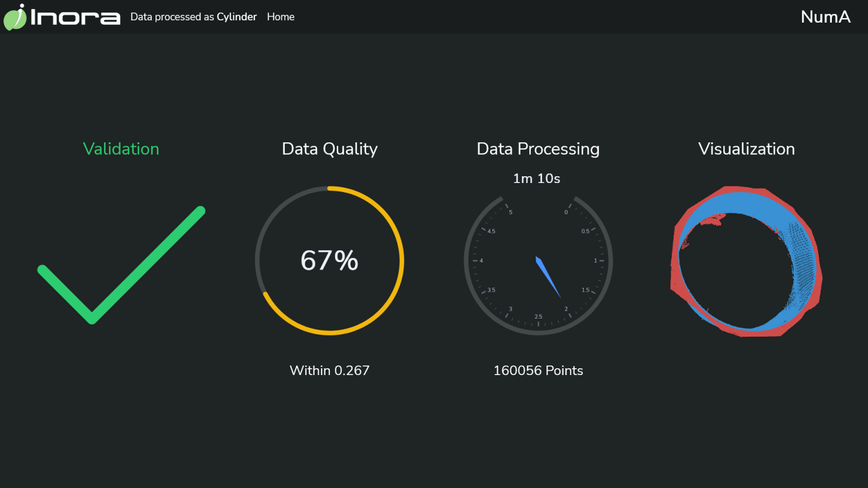
Task: Click the 67% quality ring gauge
Action: pyautogui.click(x=329, y=260)
